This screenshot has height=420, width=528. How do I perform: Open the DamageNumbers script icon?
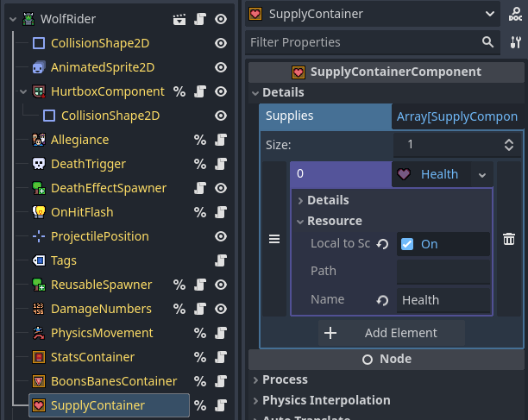click(200, 309)
